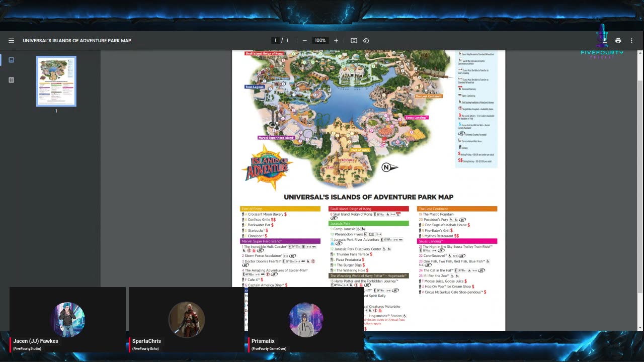The width and height of the screenshot is (644, 362).
Task: Zoom out with the minus button
Action: [x=304, y=41]
